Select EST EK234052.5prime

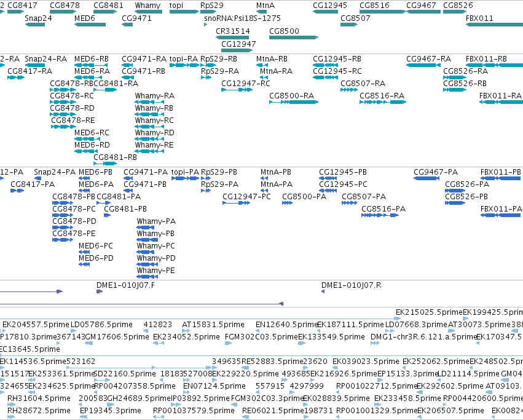pyautogui.click(x=186, y=337)
